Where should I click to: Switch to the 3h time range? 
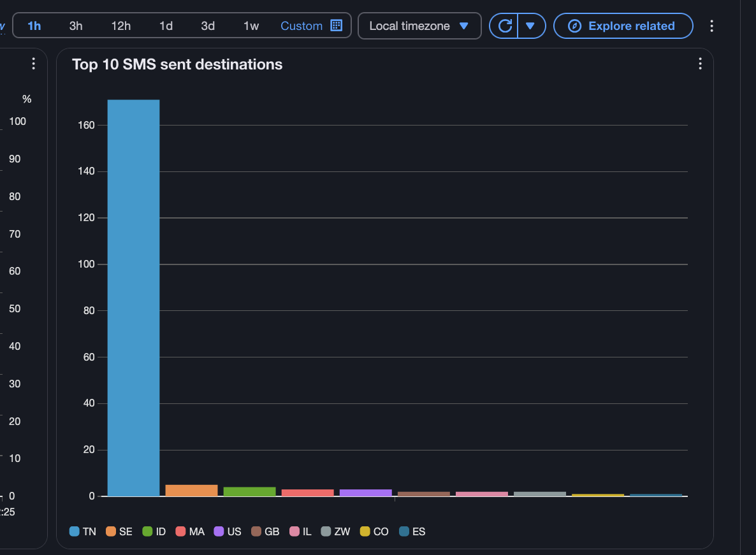pyautogui.click(x=76, y=26)
